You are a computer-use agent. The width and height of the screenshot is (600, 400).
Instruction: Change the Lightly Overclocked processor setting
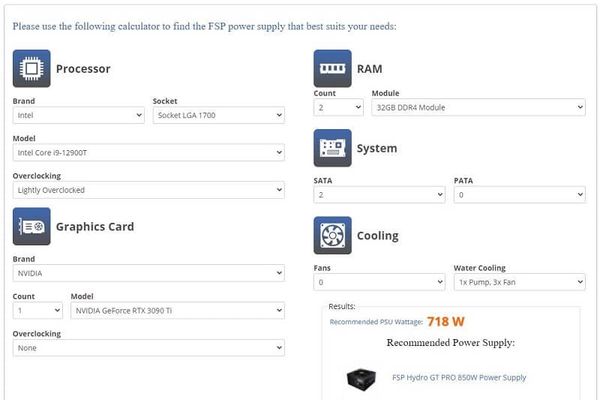pyautogui.click(x=148, y=190)
